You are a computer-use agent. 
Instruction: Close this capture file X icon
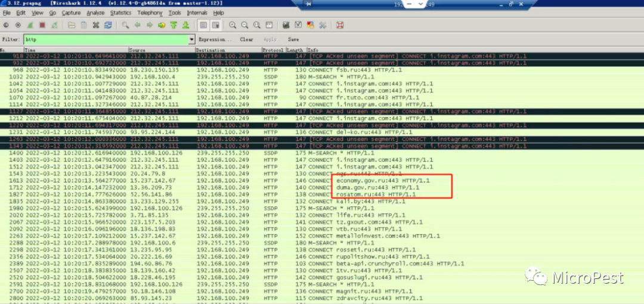95,26
